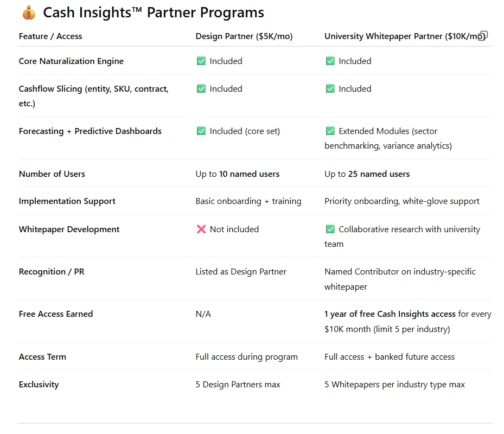Click the Full access + banked future access cell
The height and width of the screenshot is (434, 504).
coord(390,357)
